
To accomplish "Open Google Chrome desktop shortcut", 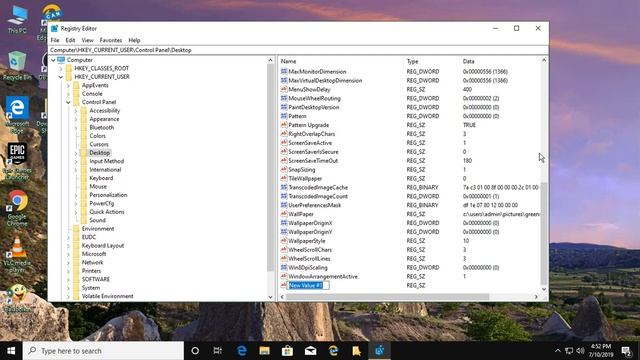I will (17, 208).
